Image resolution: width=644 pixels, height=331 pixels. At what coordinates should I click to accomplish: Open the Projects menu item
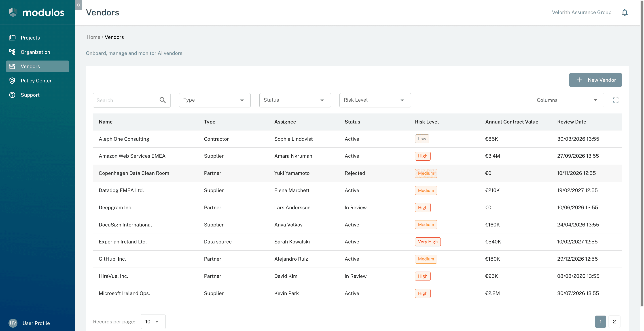(x=38, y=38)
